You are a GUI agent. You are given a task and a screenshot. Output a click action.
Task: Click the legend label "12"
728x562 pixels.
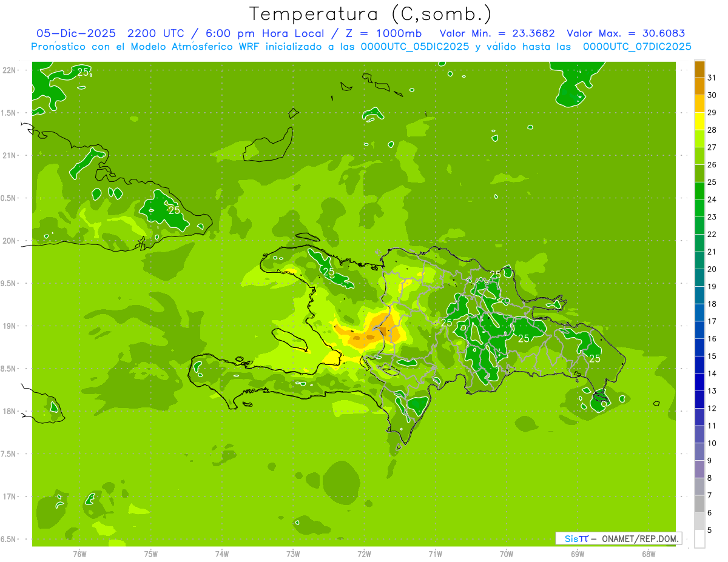[x=712, y=408]
